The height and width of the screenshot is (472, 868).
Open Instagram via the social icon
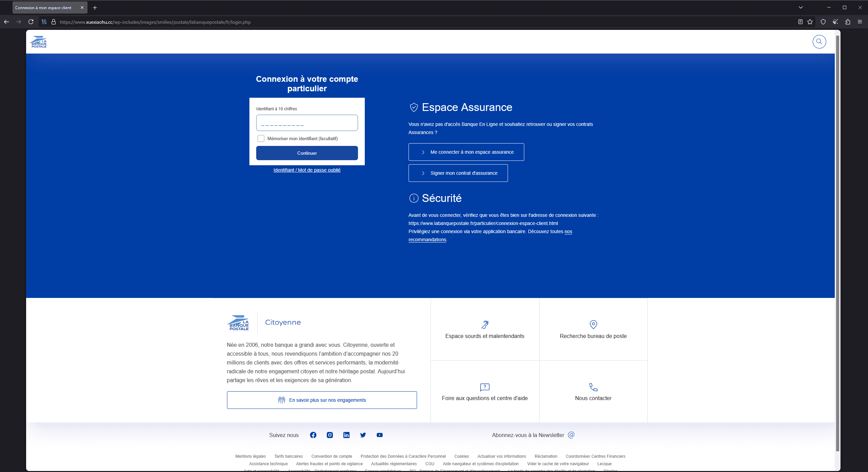(x=329, y=435)
